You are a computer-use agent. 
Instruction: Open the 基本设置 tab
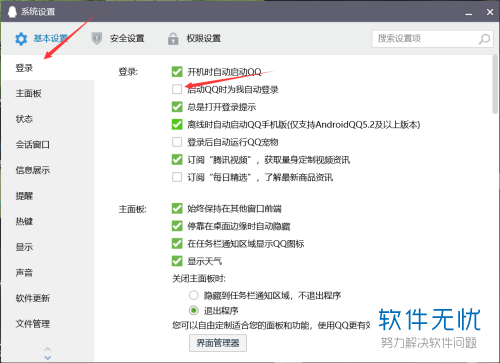coord(41,39)
